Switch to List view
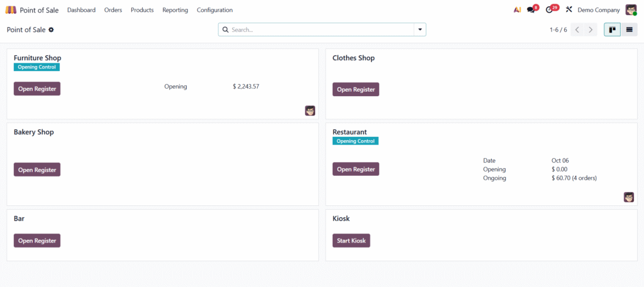 coord(629,30)
